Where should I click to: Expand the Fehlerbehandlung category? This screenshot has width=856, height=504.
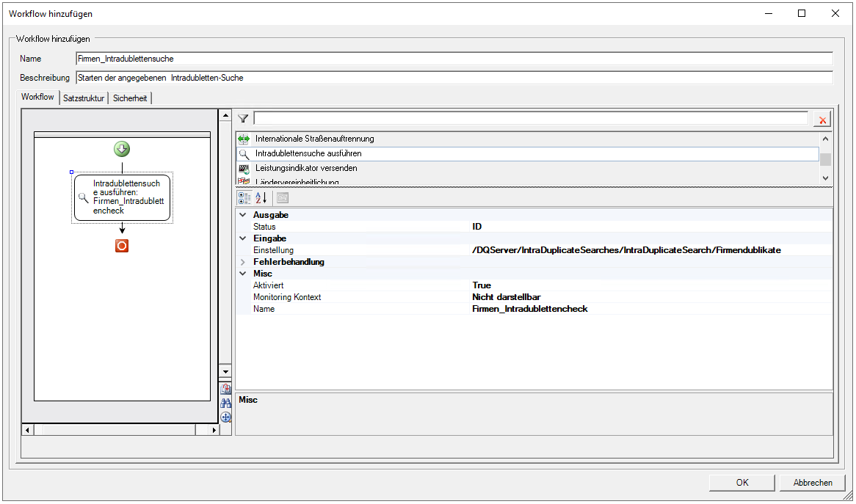coord(243,262)
